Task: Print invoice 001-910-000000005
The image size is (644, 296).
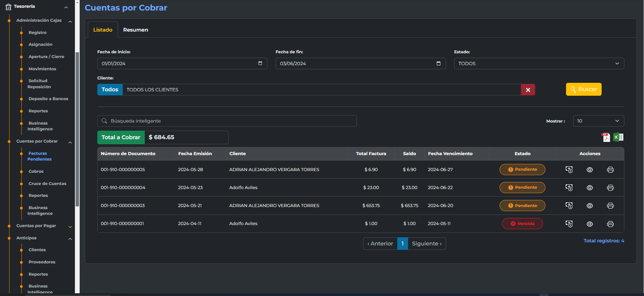Action: point(610,170)
